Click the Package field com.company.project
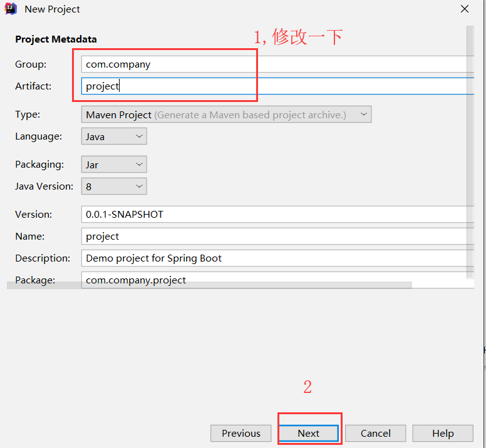The height and width of the screenshot is (448, 486). click(277, 280)
